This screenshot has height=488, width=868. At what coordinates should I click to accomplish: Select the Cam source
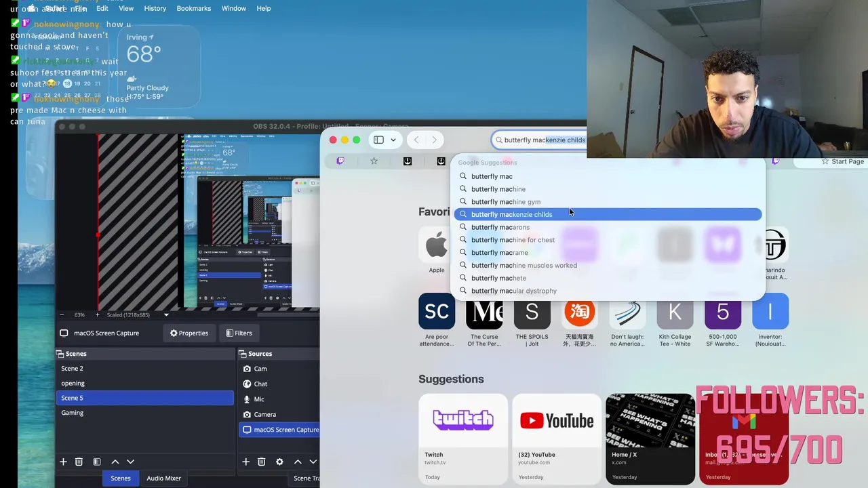click(x=279, y=369)
